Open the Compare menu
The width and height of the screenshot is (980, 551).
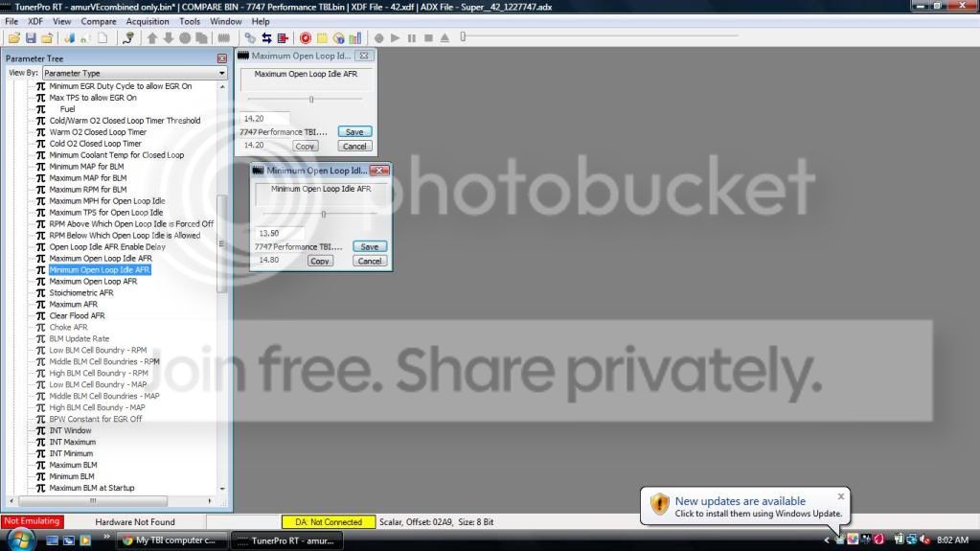pos(98,21)
